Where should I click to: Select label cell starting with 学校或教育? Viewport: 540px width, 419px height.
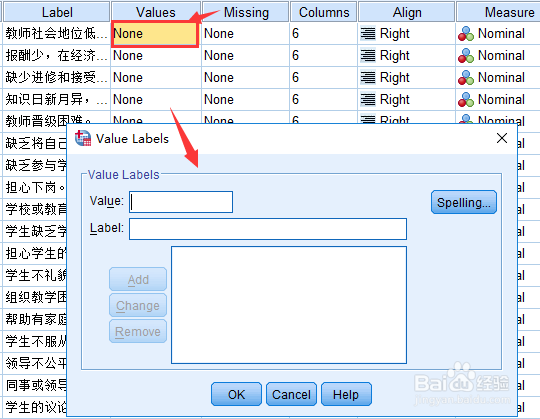(35, 209)
